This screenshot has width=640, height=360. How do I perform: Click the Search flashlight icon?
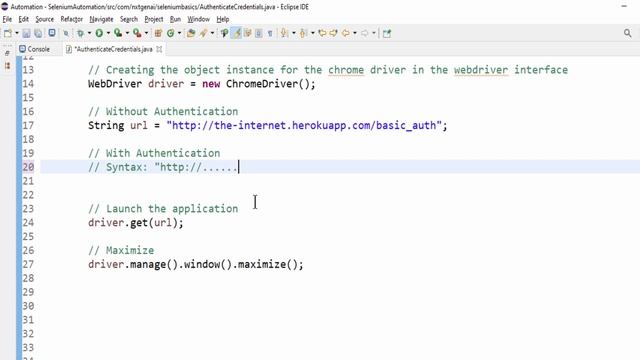(x=203, y=33)
